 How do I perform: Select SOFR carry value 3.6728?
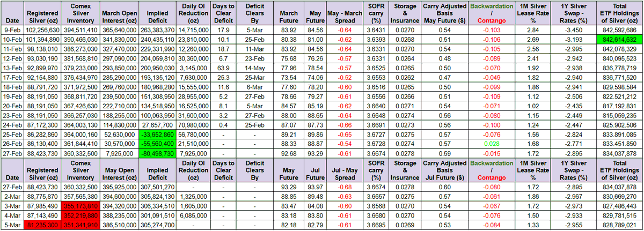(375, 143)
